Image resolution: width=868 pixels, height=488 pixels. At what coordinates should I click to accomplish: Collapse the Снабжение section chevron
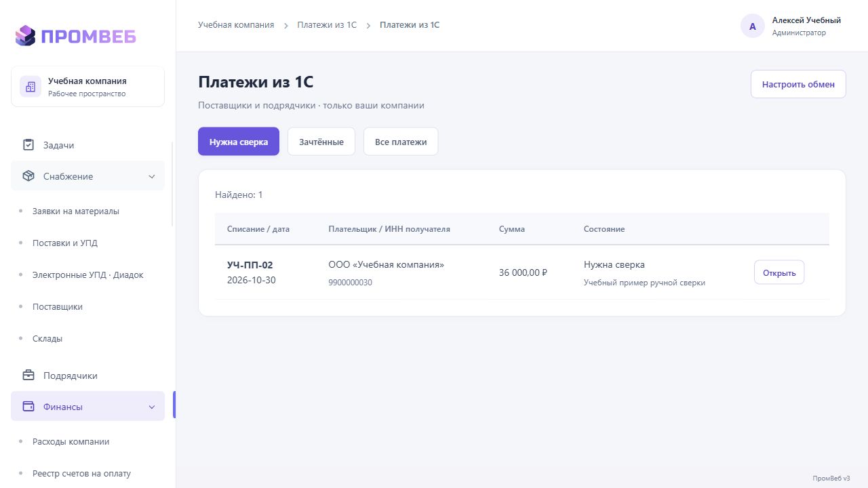152,176
